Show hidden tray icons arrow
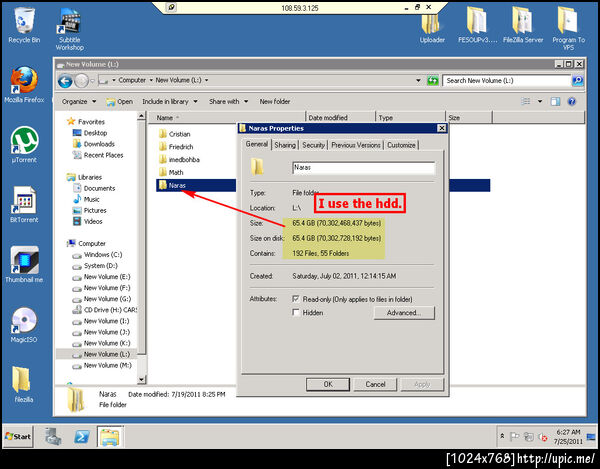Viewport: 600px width, 469px height. click(x=502, y=436)
